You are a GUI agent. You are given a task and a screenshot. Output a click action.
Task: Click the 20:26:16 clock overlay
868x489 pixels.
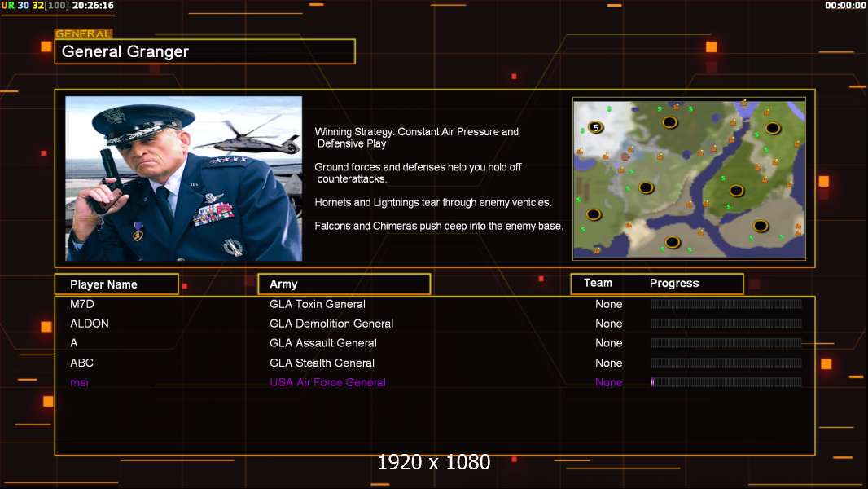[93, 6]
